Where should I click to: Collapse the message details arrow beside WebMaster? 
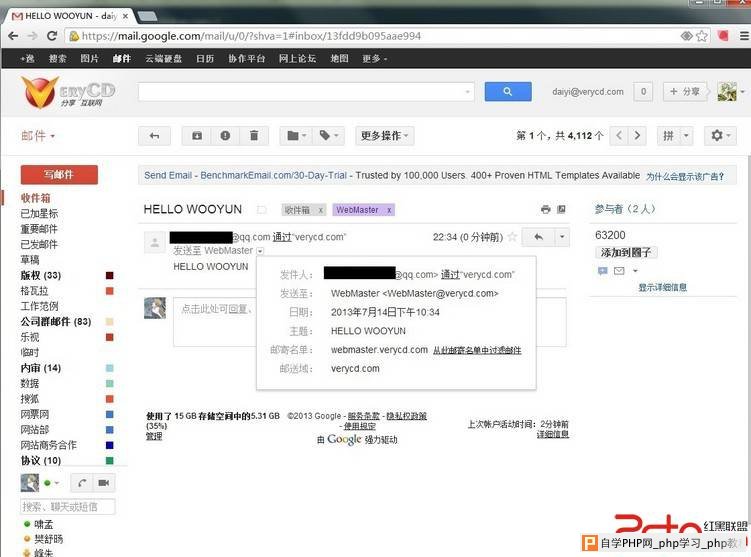[x=260, y=251]
